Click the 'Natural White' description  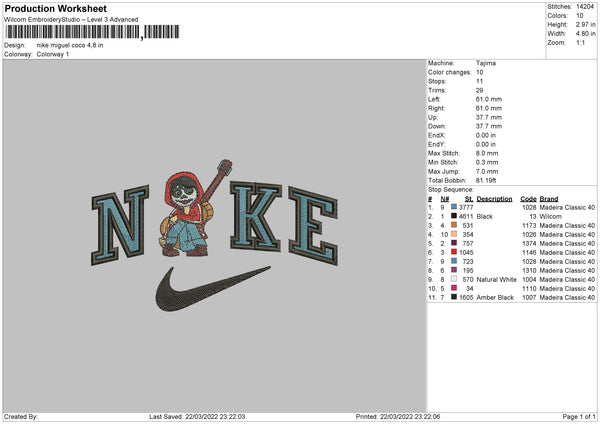click(496, 279)
